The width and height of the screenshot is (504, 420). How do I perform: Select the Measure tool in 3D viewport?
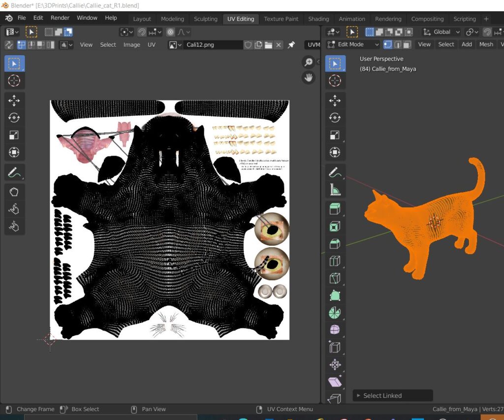click(335, 190)
